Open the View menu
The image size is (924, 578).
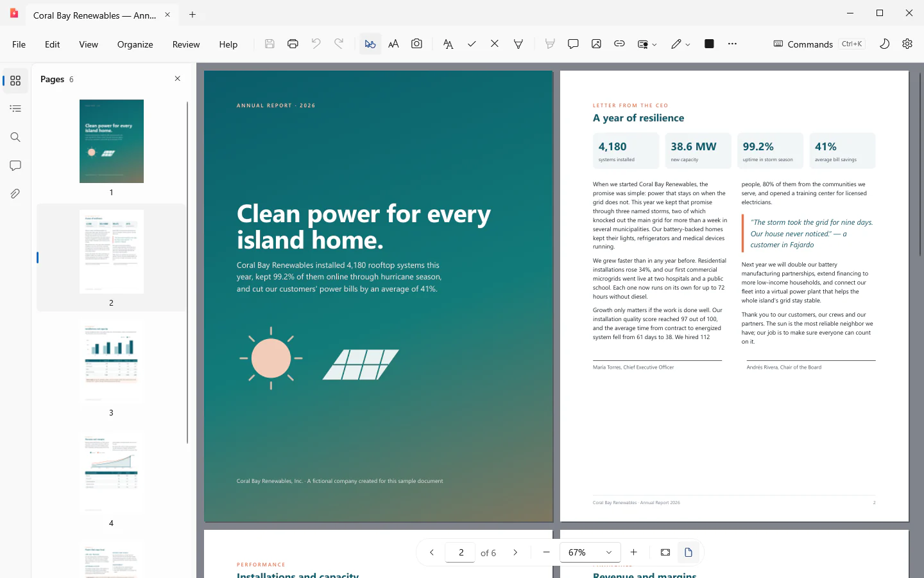point(89,44)
